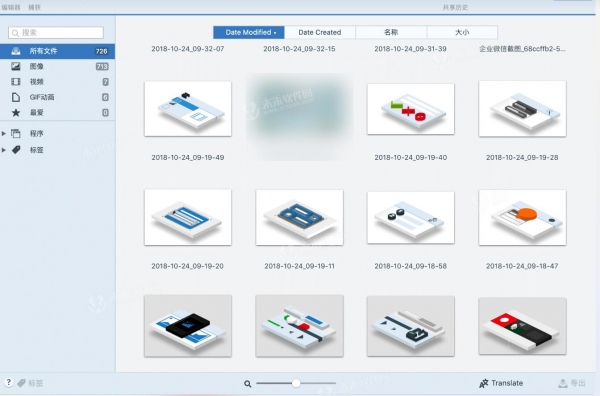This screenshot has width=600, height=396.
Task: Click file name 企业微信截图_68ccffb2-5...
Action: [x=522, y=49]
